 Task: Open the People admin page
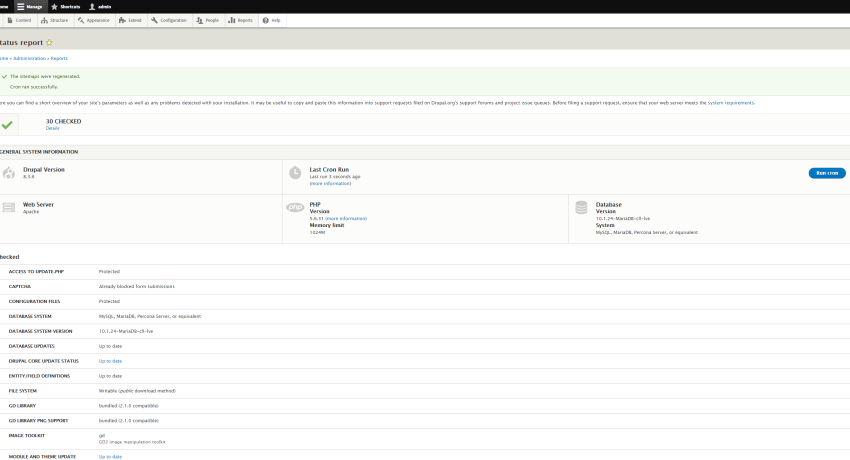(208, 20)
